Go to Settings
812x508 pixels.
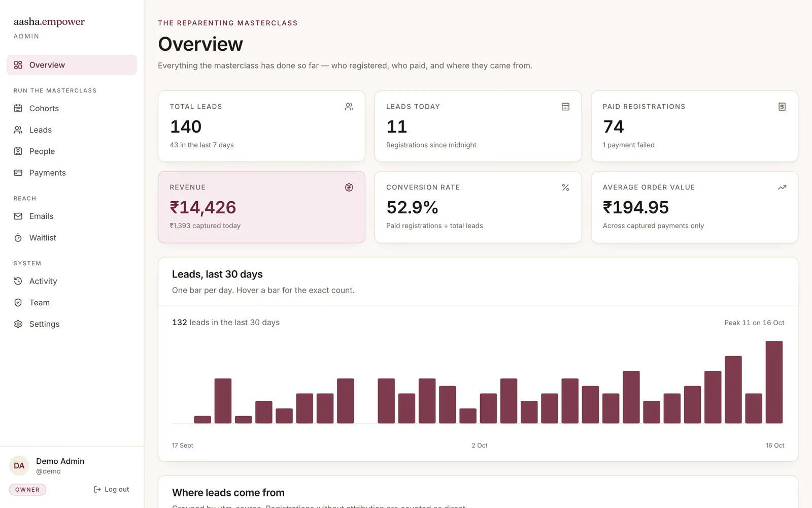pos(72,324)
